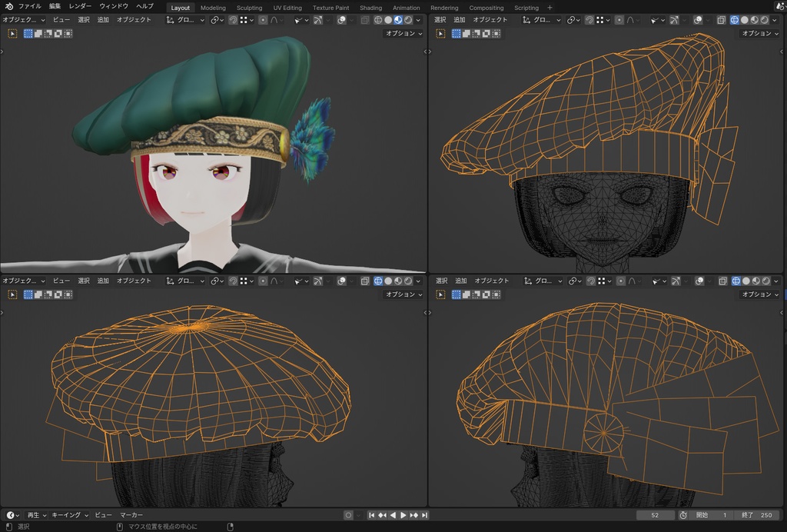Screen dimensions: 787x532
Task: Switch top-right viewport to solid shading
Action: tap(744, 20)
